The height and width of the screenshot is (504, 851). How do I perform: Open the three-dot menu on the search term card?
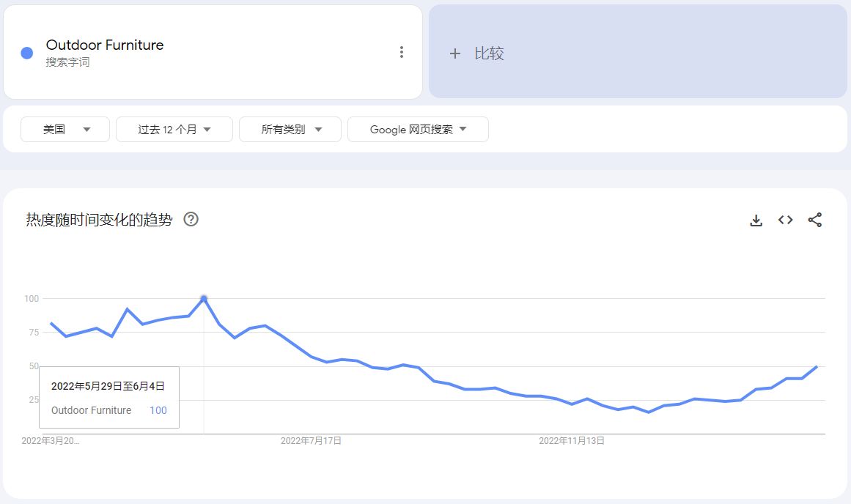coord(401,51)
